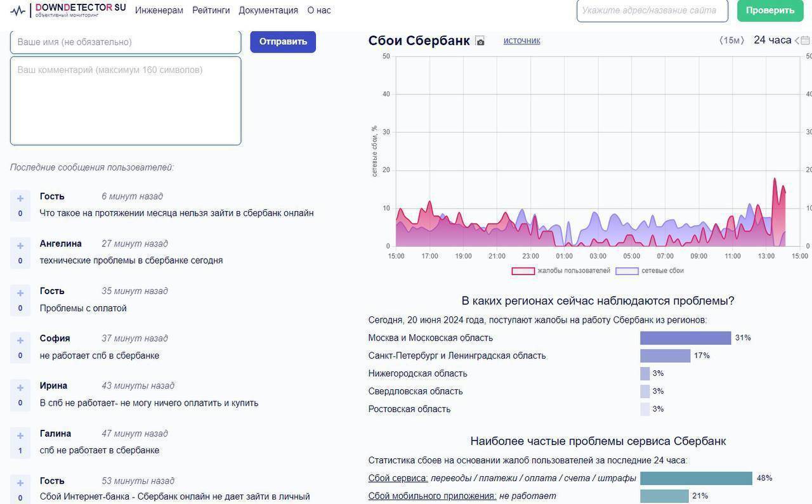
Task: Click timestamp 43 минуты назад
Action: 138,385
